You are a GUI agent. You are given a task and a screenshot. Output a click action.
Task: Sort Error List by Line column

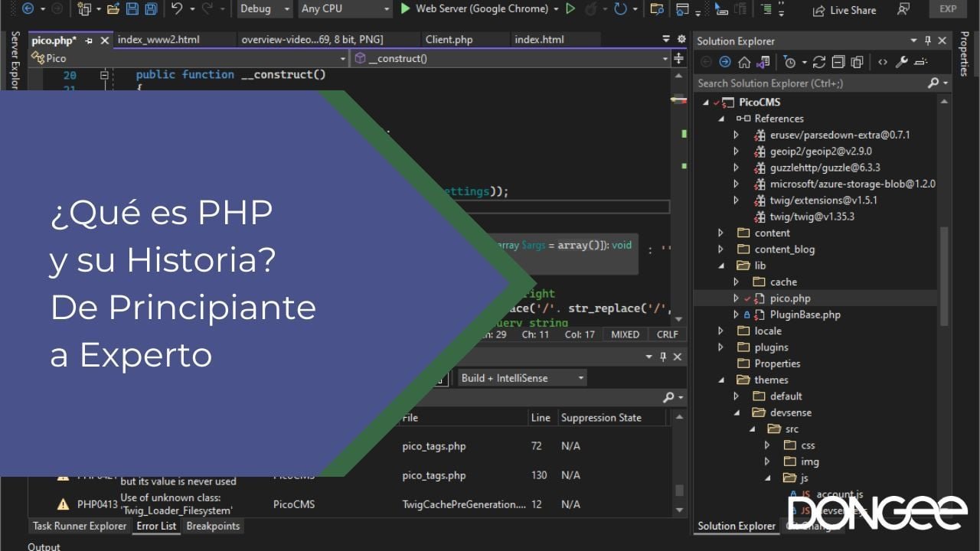coord(541,418)
